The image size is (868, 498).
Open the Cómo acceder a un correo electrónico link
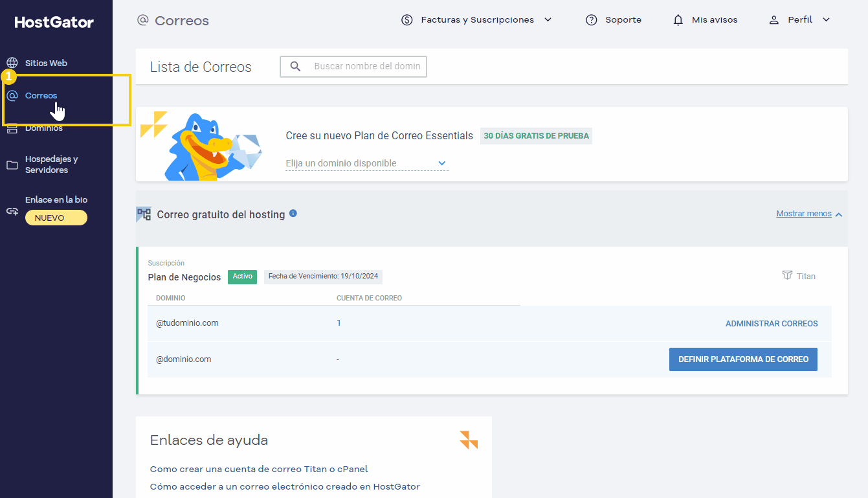(x=285, y=486)
